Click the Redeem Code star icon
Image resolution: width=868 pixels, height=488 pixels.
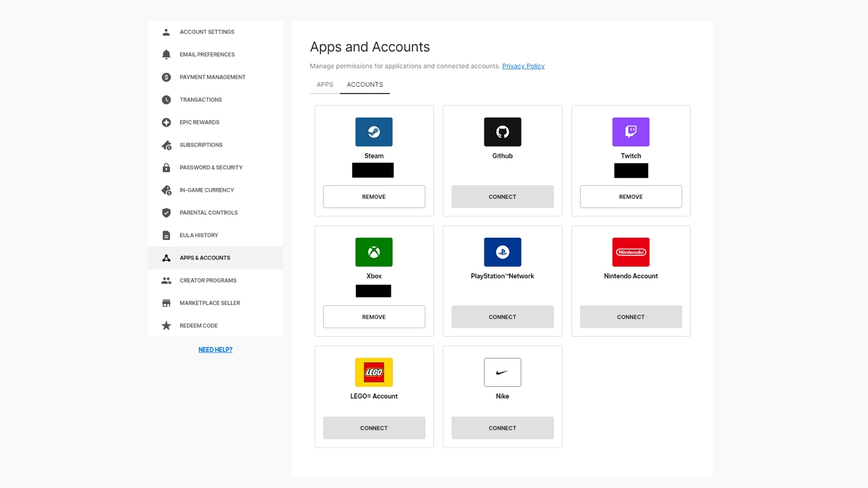[166, 326]
